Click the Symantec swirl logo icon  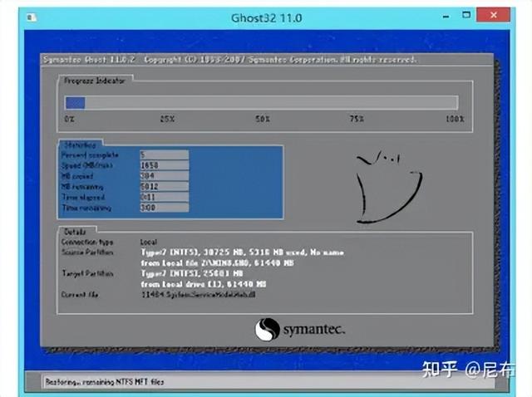pos(268,330)
